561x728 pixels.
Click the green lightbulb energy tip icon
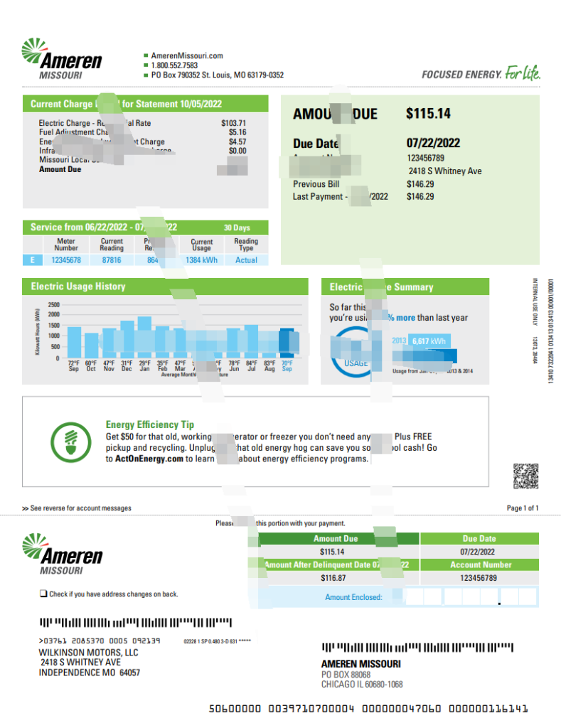70,442
